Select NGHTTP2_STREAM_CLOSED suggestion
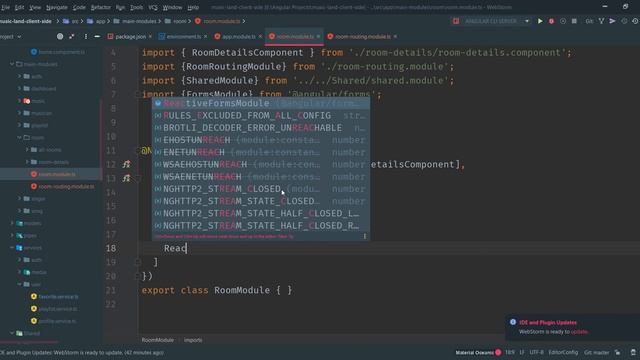640x360 pixels. (x=261, y=189)
